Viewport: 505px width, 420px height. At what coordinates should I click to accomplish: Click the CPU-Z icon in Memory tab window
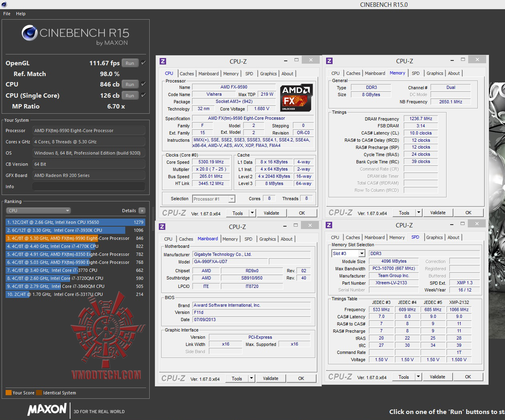[x=329, y=61]
